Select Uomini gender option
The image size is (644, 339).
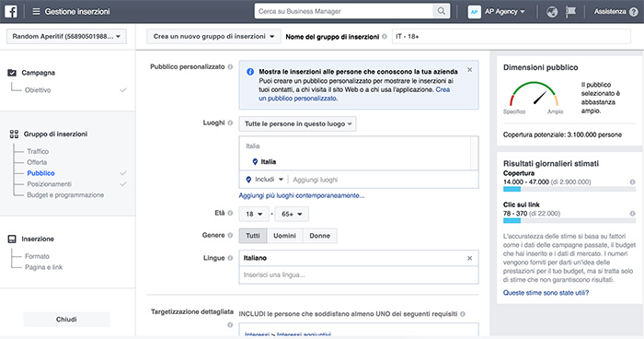pos(284,236)
